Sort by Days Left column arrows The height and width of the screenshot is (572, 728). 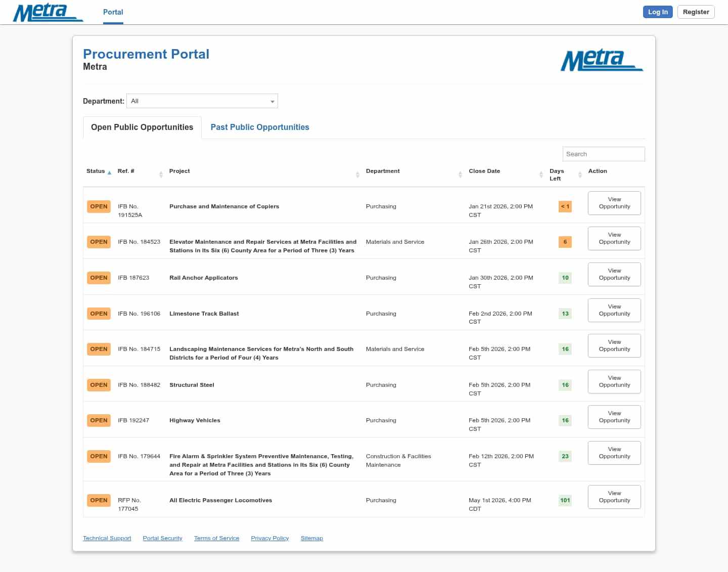pyautogui.click(x=580, y=174)
